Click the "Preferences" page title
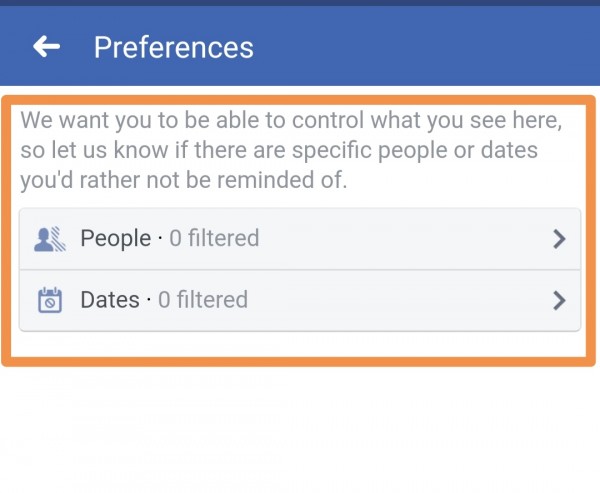This screenshot has width=600, height=493. [x=173, y=47]
